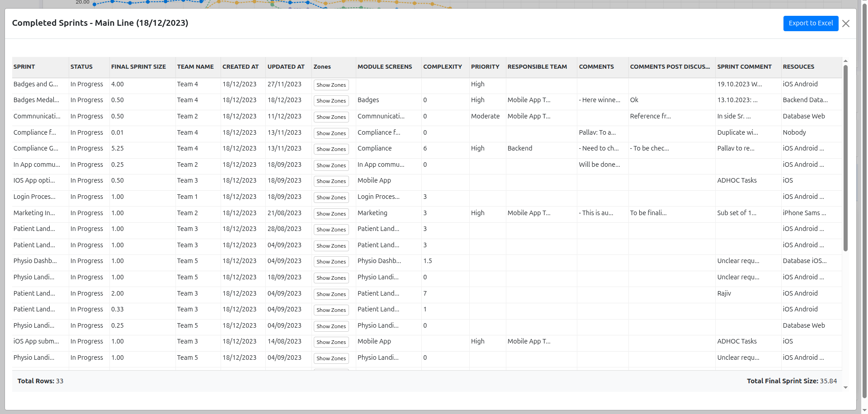
Task: Select the IOS App opti... sprint cell
Action: tap(34, 181)
